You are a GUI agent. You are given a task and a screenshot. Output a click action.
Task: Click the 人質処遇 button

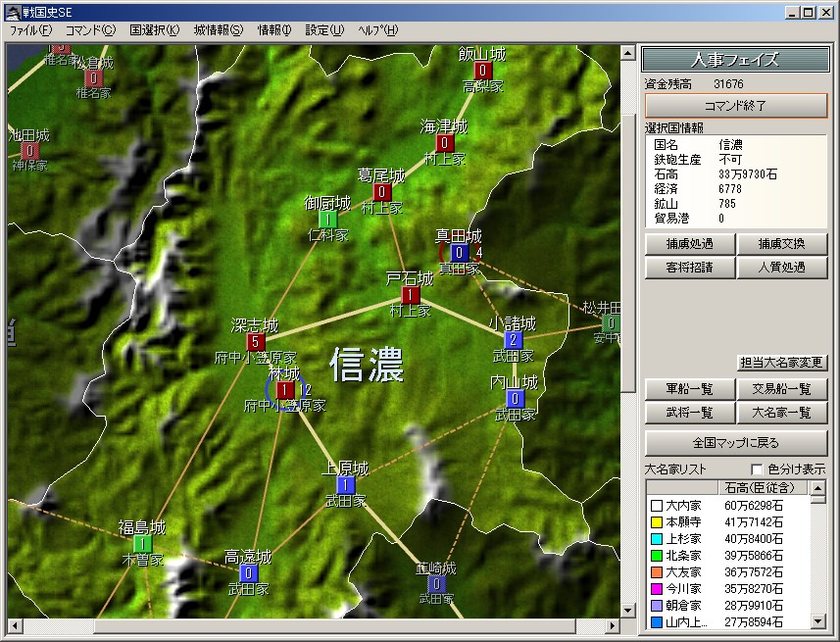(x=782, y=267)
